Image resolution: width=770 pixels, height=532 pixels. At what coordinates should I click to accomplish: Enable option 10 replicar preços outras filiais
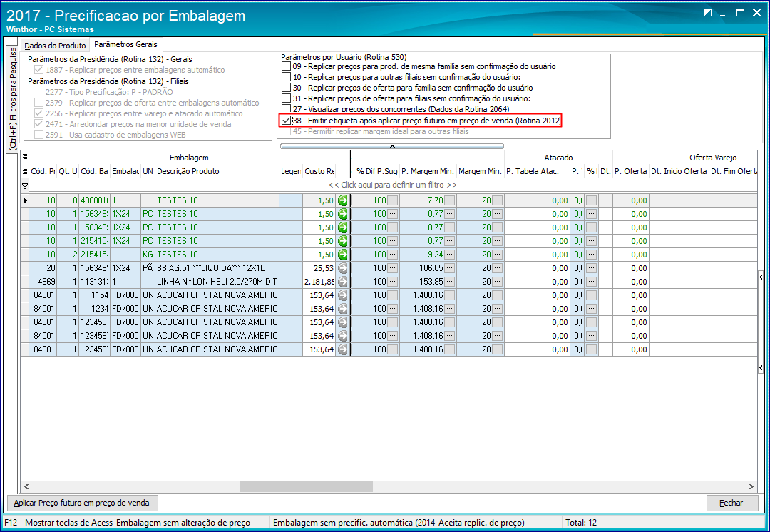287,77
